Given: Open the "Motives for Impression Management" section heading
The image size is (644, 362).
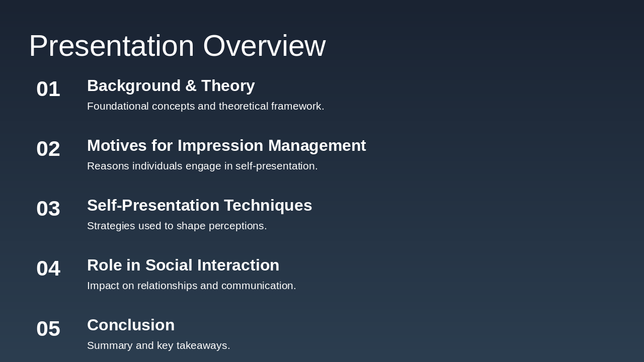Looking at the screenshot, I should pyautogui.click(x=226, y=145).
